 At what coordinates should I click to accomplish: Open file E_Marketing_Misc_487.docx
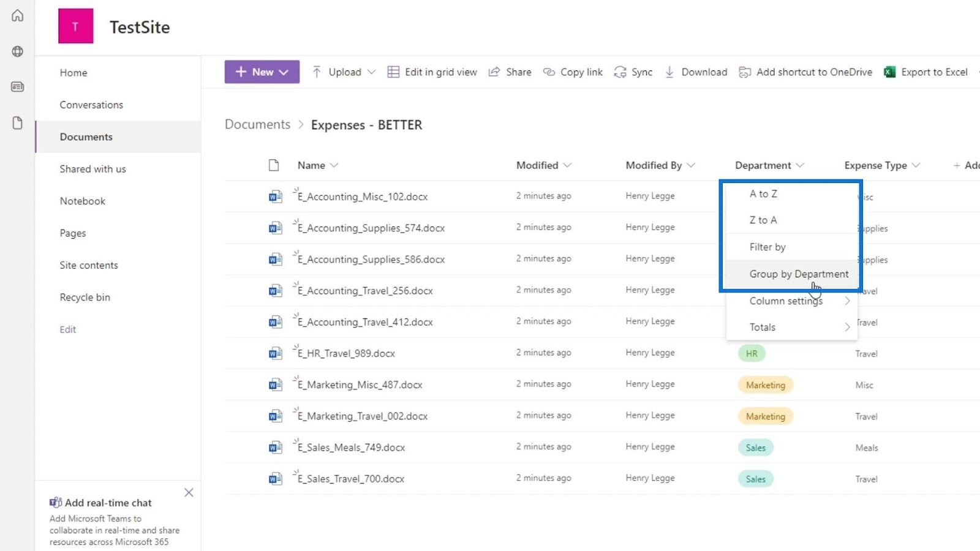click(x=360, y=384)
